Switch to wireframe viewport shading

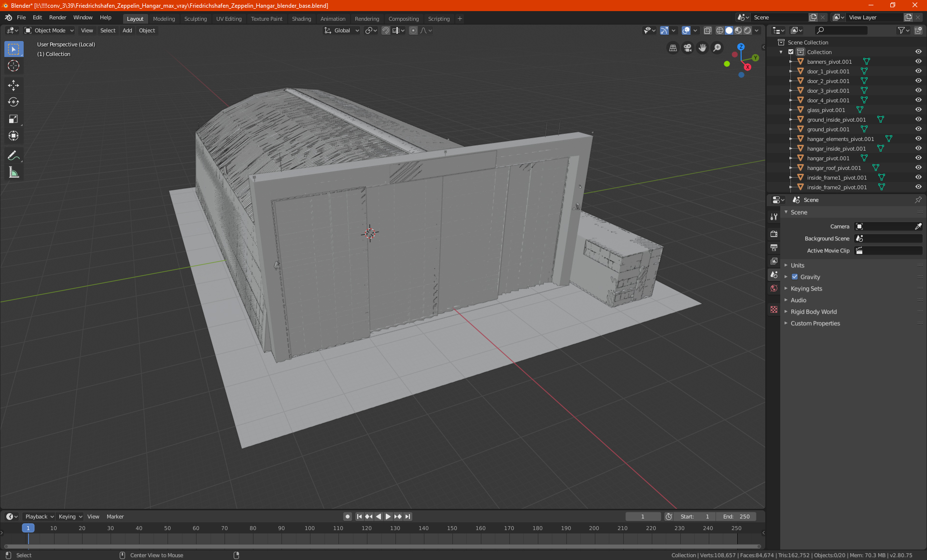click(x=719, y=30)
